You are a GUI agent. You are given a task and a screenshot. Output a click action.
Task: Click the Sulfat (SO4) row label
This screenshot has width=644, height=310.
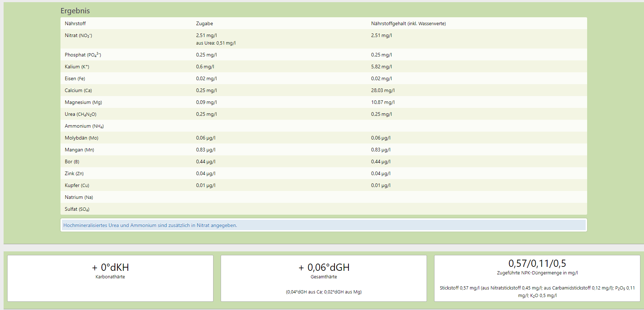click(77, 209)
